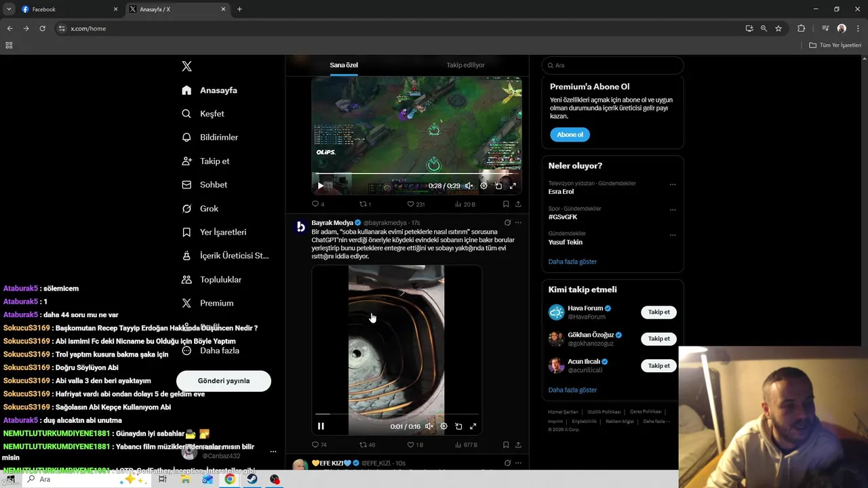Click Grok explain icon on Bayrak Medya post
The image size is (868, 488).
coord(507,223)
